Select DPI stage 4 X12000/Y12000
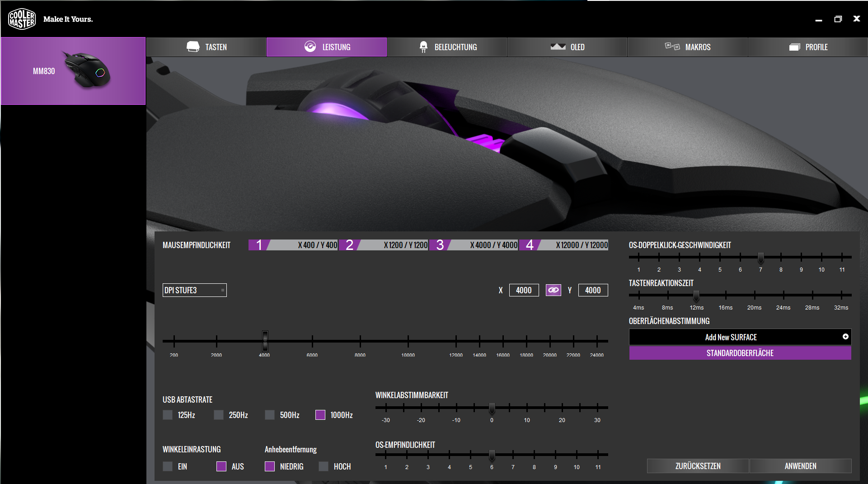Image resolution: width=868 pixels, height=484 pixels. (564, 245)
